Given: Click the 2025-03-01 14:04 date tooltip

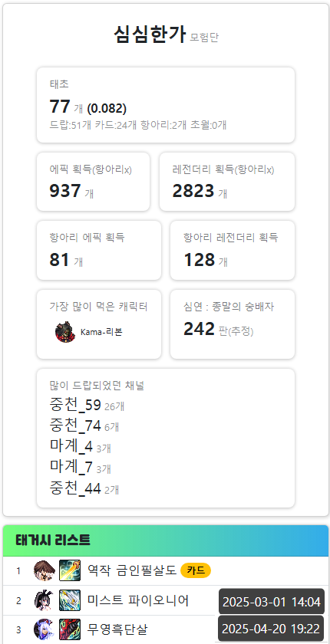Looking at the screenshot, I should click(x=271, y=602).
